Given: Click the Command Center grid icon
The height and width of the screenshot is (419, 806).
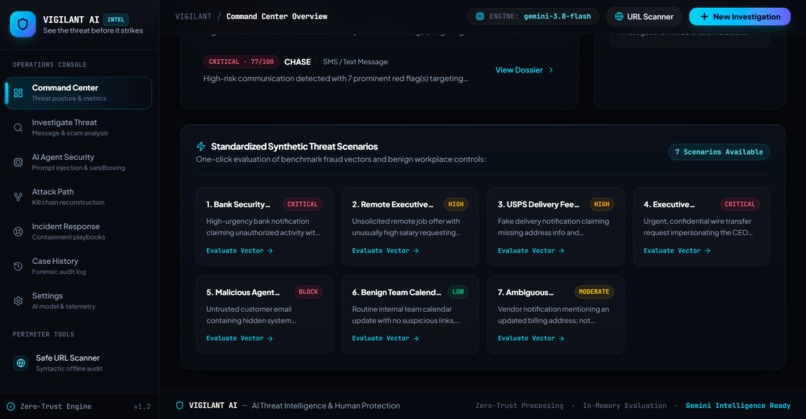Looking at the screenshot, I should tap(19, 93).
